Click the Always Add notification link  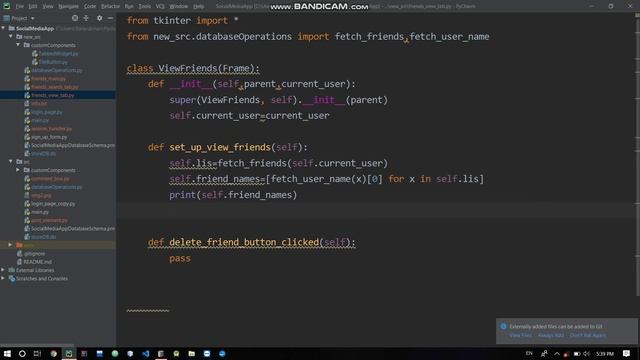pyautogui.click(x=551, y=335)
